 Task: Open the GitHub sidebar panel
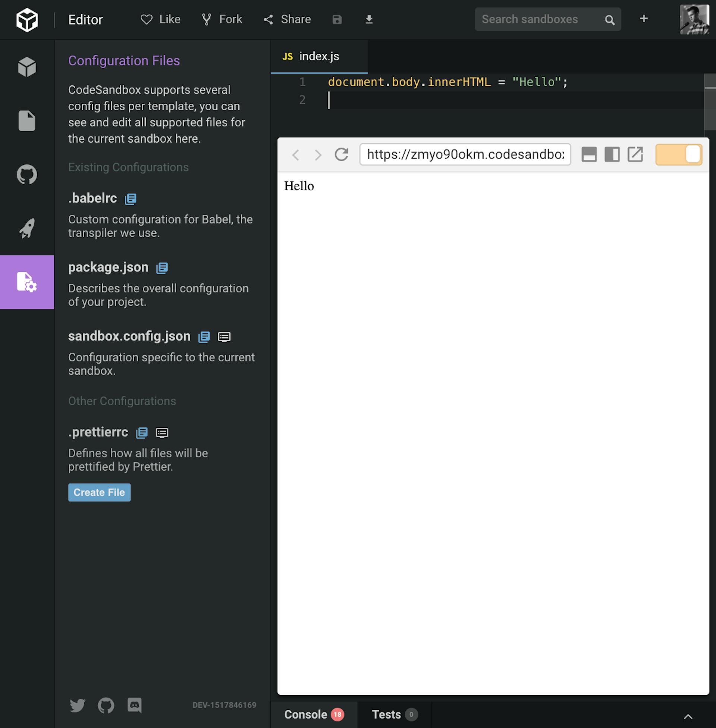27,174
